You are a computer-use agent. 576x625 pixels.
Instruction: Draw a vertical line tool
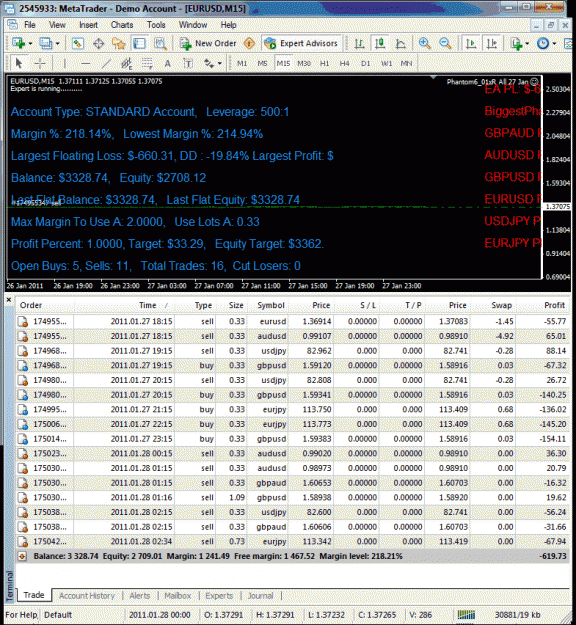65,63
